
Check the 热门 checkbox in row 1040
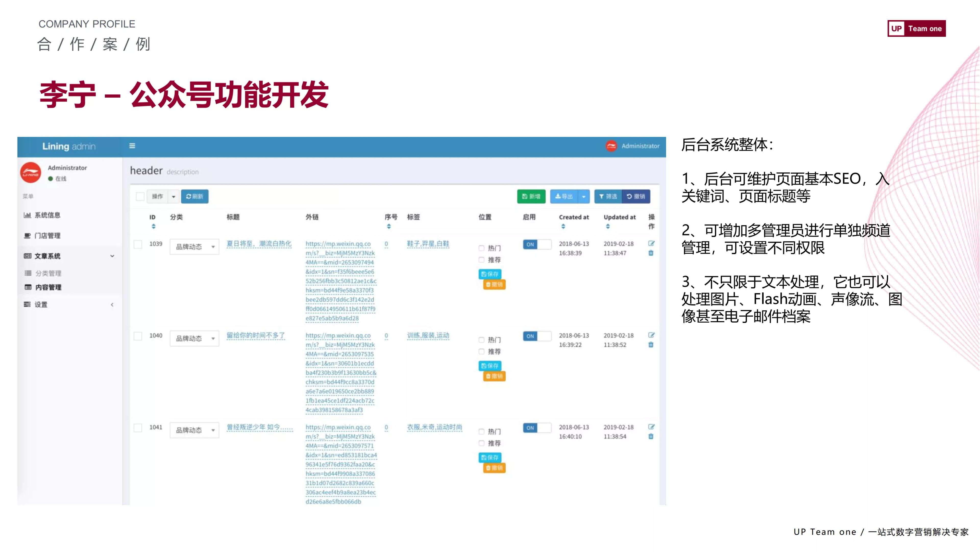click(x=482, y=339)
